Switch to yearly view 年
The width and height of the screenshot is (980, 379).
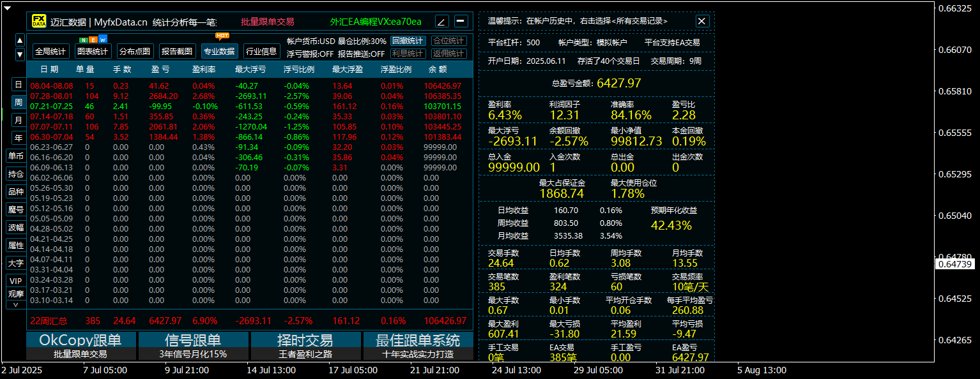pos(19,138)
